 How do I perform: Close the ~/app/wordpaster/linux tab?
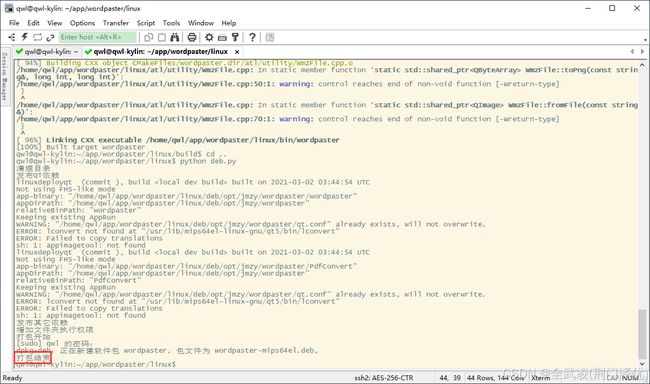pyautogui.click(x=237, y=52)
